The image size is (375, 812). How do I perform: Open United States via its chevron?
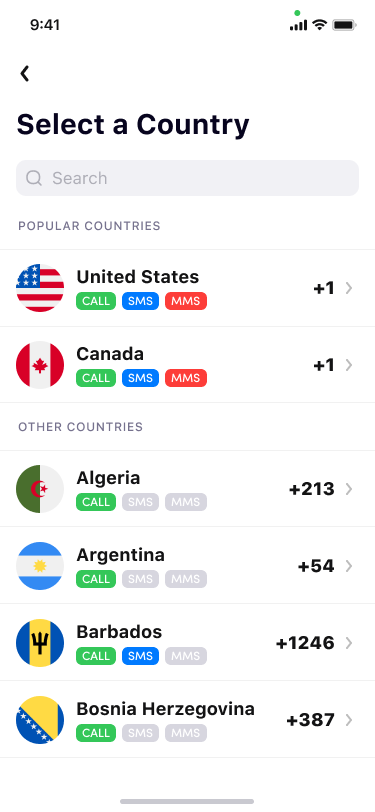point(349,288)
